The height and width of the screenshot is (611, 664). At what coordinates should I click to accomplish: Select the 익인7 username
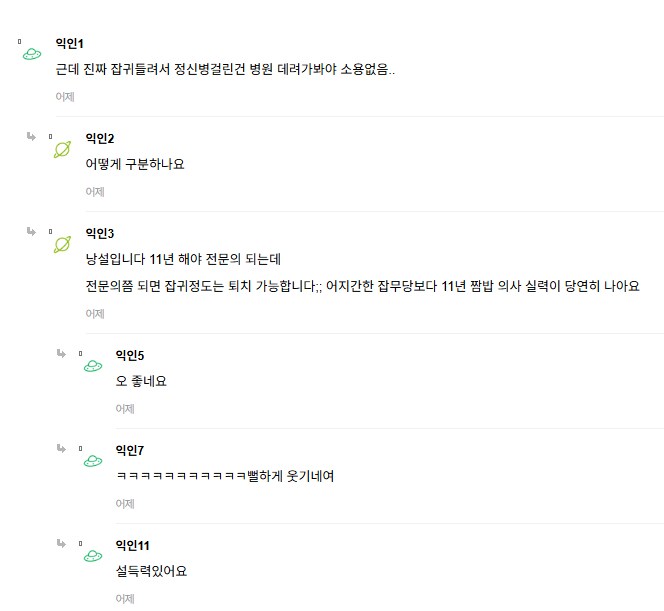coord(130,450)
